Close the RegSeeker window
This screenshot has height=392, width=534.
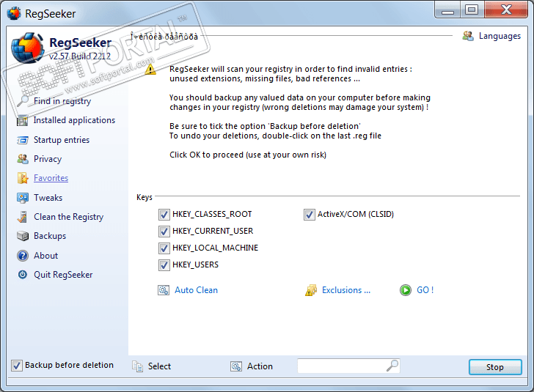pyautogui.click(x=506, y=10)
